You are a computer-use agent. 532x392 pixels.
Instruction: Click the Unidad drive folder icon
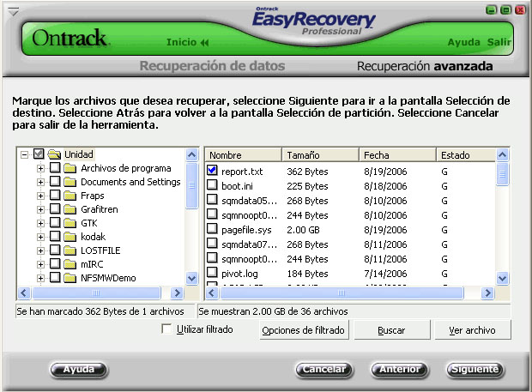click(x=54, y=154)
